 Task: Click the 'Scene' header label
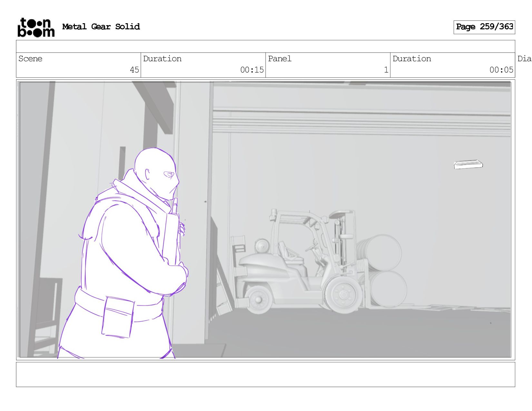(30, 59)
